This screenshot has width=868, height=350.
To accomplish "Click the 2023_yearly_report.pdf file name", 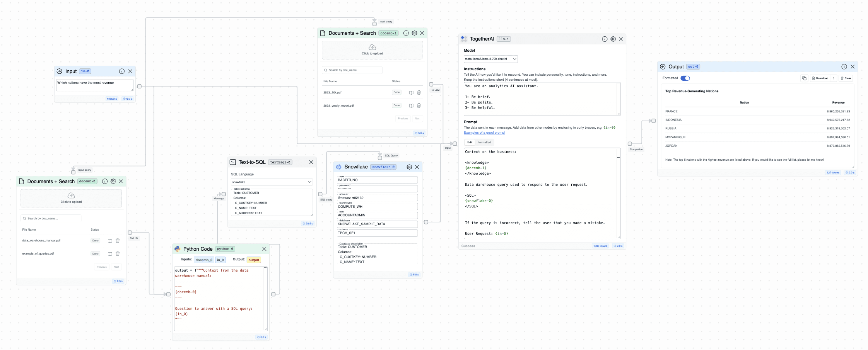I will pyautogui.click(x=338, y=105).
